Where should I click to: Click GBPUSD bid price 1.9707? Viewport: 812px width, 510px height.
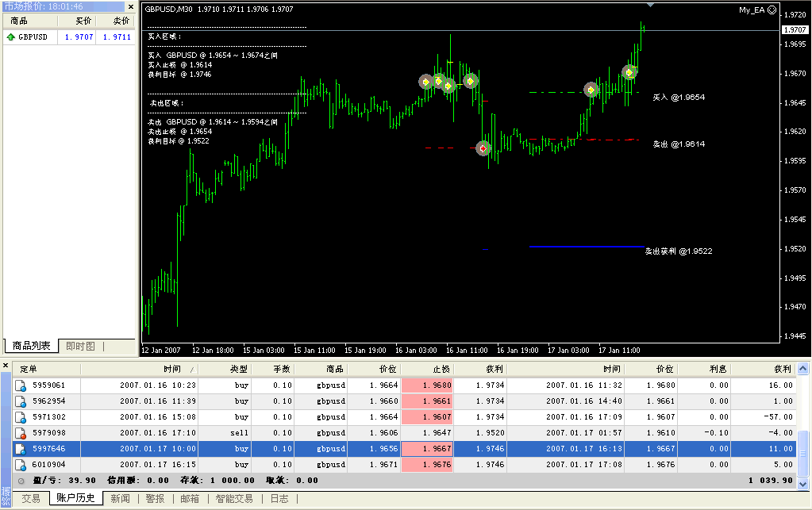coord(79,37)
